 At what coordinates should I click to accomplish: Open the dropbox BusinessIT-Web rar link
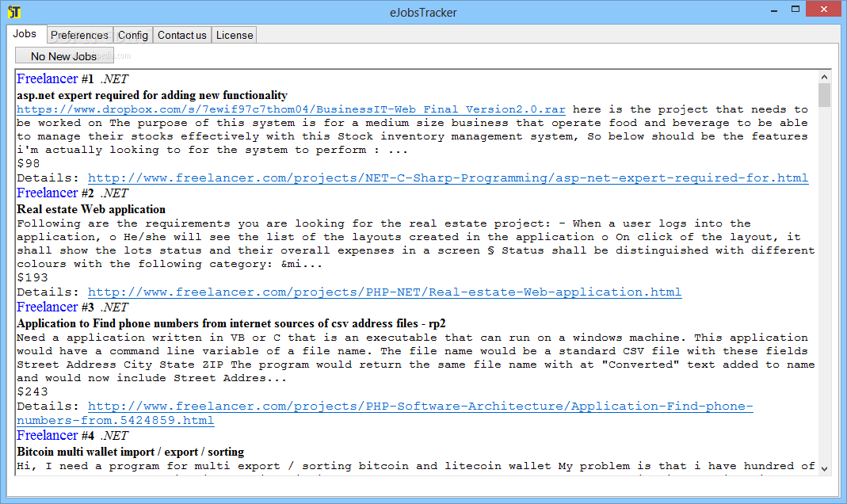(x=291, y=109)
